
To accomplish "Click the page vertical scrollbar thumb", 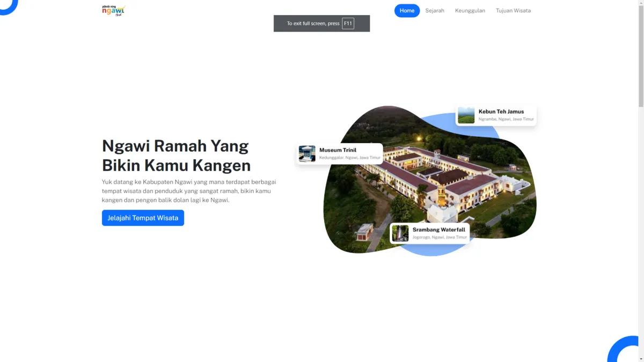I will click(641, 56).
